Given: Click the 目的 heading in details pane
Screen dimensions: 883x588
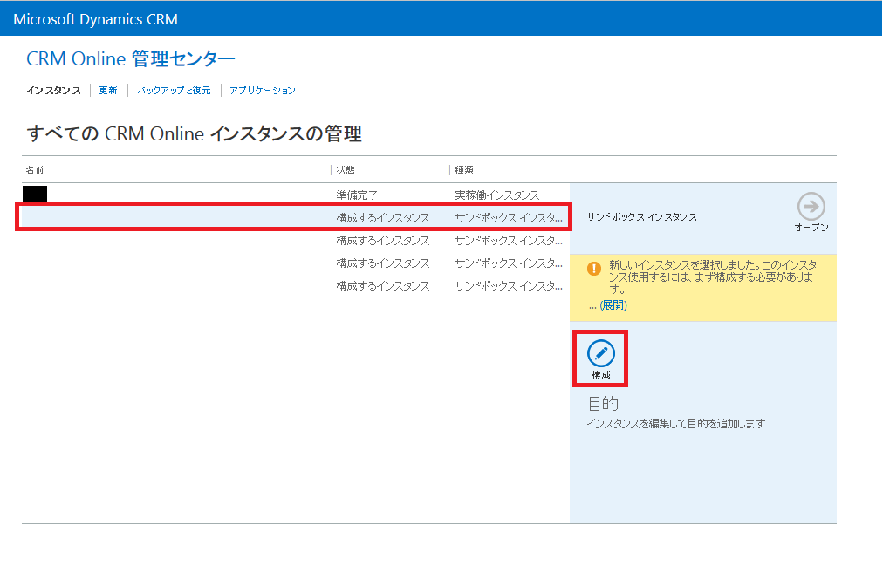Looking at the screenshot, I should [x=603, y=403].
